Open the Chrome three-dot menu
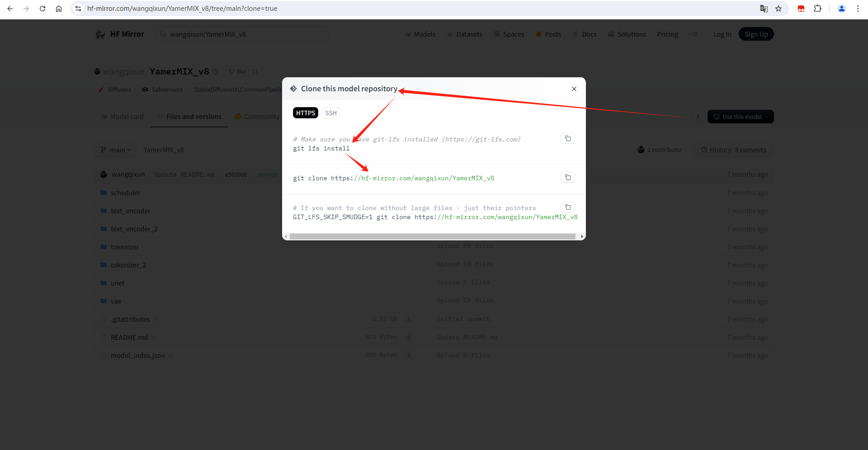The height and width of the screenshot is (450, 868). pos(858,9)
